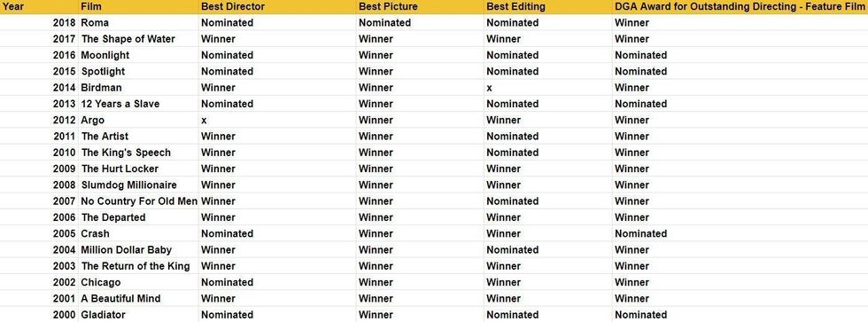Click The Return of the King cell
868x322 pixels.
(138, 266)
